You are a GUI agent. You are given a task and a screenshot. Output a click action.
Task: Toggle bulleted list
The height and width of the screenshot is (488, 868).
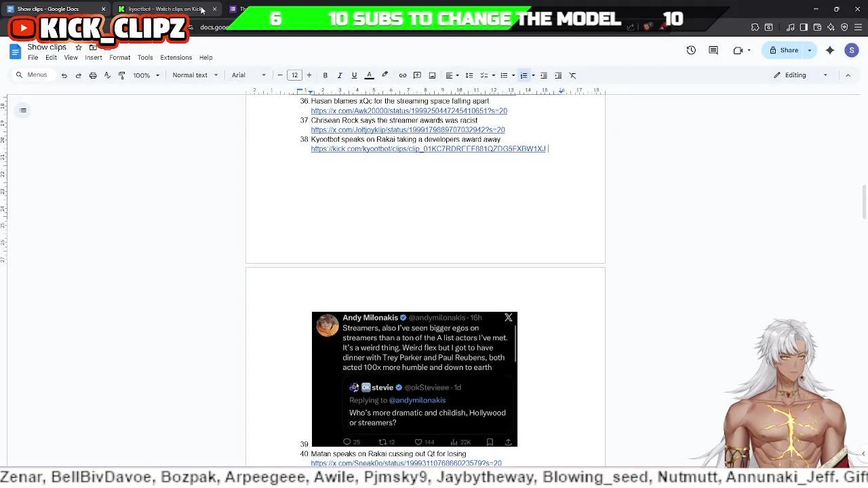pyautogui.click(x=504, y=75)
